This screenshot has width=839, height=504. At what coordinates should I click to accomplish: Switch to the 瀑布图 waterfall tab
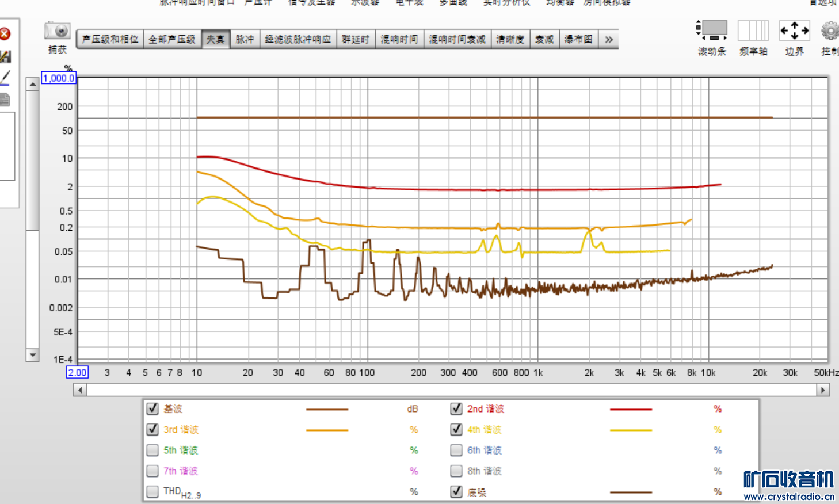tap(578, 40)
